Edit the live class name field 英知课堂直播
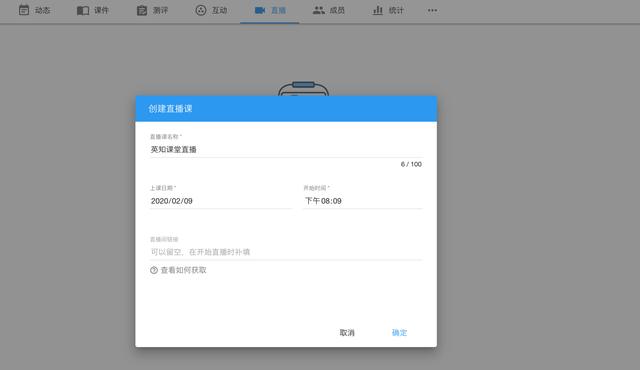Viewport: 640px width, 370px height. coord(286,149)
